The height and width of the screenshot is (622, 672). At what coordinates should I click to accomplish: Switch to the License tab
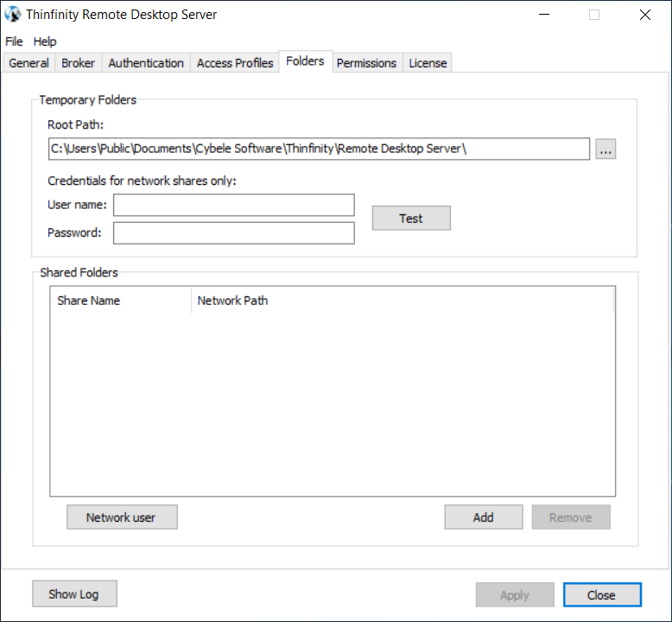pos(428,63)
